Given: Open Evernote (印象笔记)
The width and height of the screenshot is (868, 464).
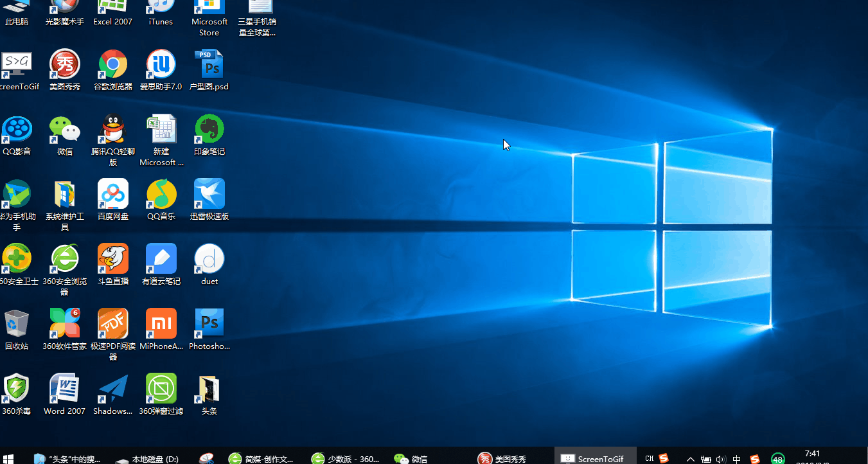Looking at the screenshot, I should click(x=209, y=127).
